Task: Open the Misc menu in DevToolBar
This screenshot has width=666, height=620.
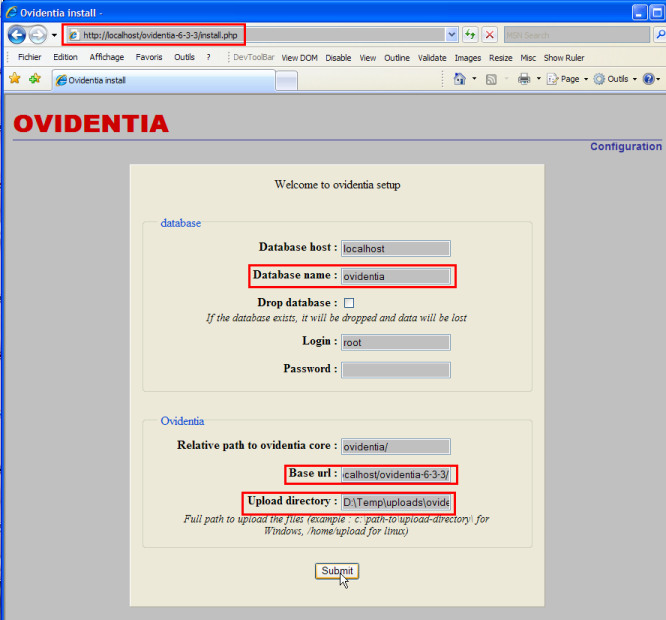Action: (x=528, y=58)
